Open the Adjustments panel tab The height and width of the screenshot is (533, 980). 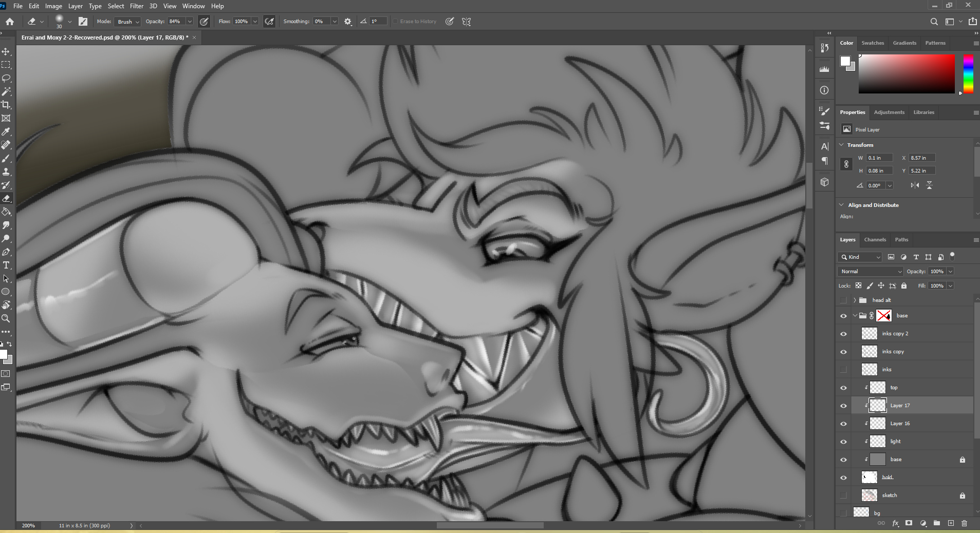coord(889,112)
